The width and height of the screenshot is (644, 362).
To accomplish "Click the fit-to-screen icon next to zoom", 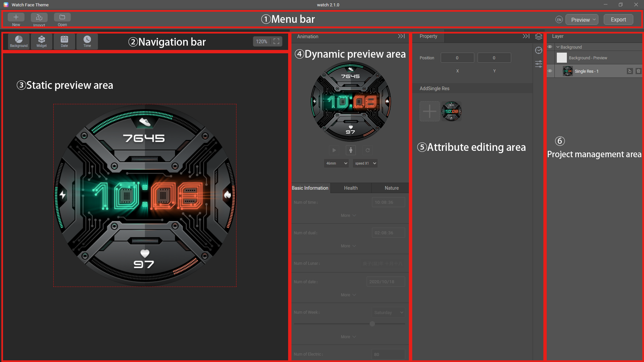I will [x=276, y=41].
